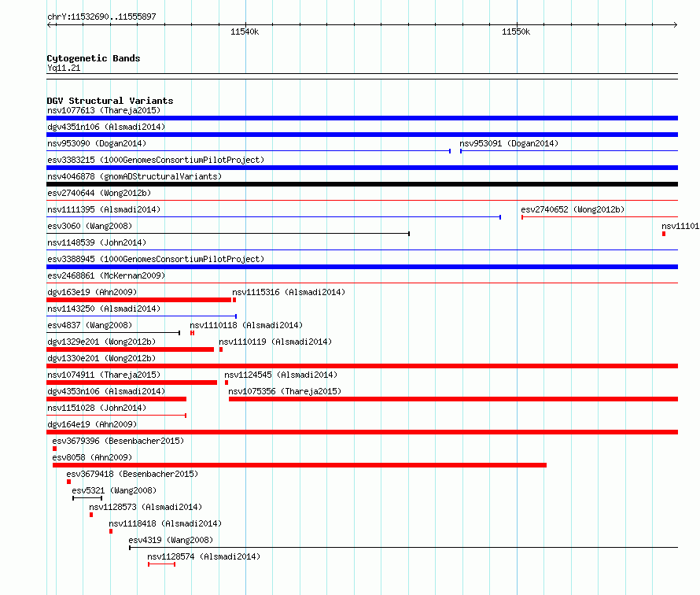Click the esv3383215 1000GenomesConsortiumPilotProject label
Image resolution: width=700 pixels, height=595 pixels.
[x=156, y=160]
